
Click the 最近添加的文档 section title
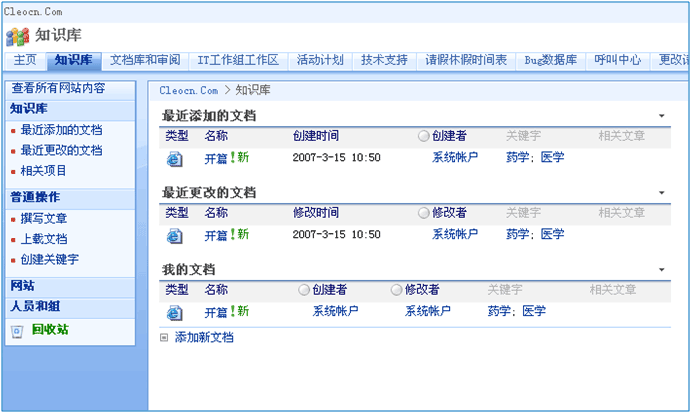209,116
